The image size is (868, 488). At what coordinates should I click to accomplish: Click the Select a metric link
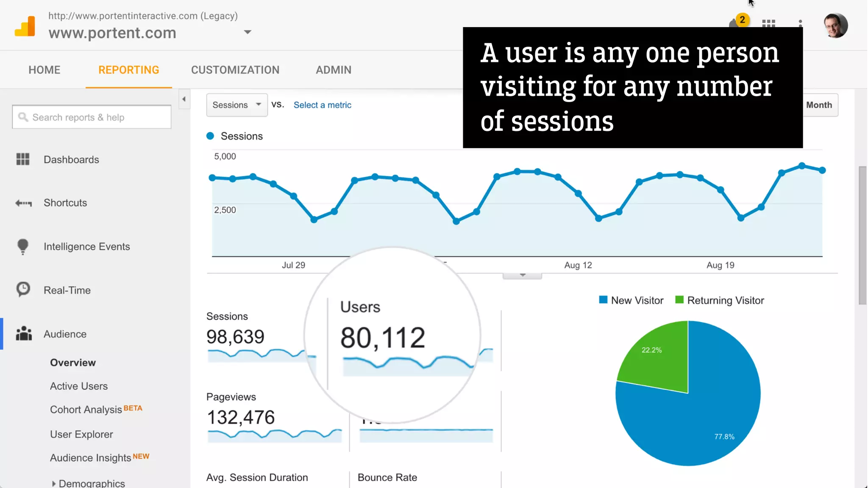[322, 105]
